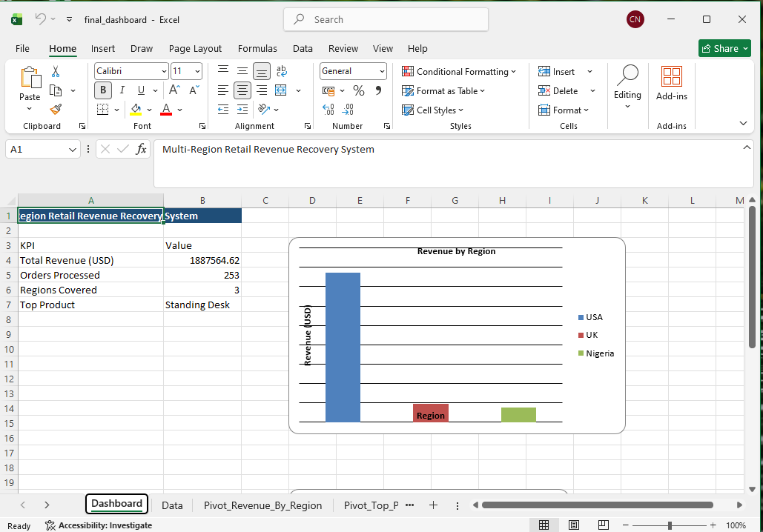Collapse the ribbon with the chevron

tap(743, 123)
